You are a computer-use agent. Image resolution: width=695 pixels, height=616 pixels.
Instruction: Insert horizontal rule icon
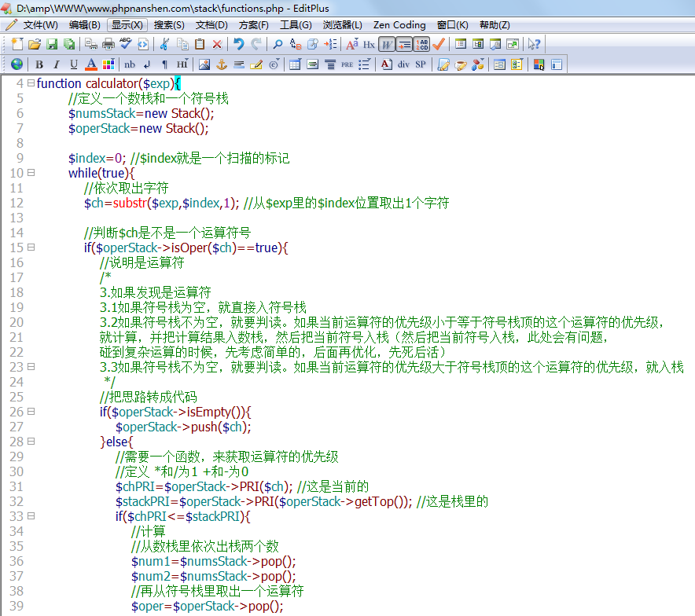pos(239,64)
